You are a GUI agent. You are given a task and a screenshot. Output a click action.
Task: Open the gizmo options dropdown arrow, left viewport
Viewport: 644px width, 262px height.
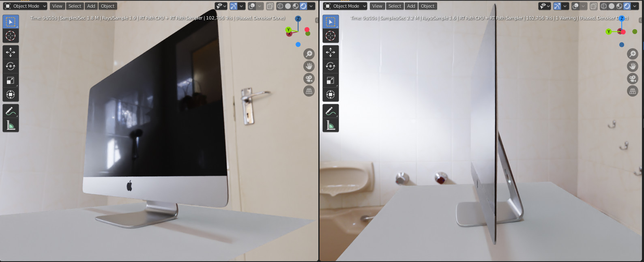pos(242,6)
